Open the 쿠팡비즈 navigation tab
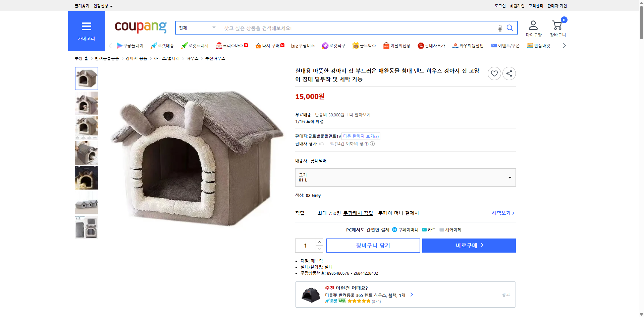This screenshot has width=644, height=317. (302, 45)
